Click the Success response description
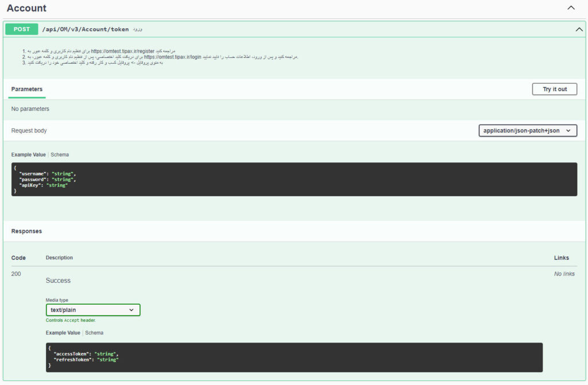Image resolution: width=588 pixels, height=385 pixels. (x=58, y=281)
